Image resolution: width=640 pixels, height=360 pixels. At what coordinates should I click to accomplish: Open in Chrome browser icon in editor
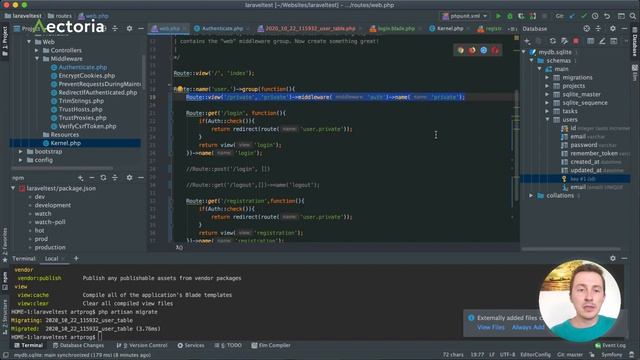461,50
